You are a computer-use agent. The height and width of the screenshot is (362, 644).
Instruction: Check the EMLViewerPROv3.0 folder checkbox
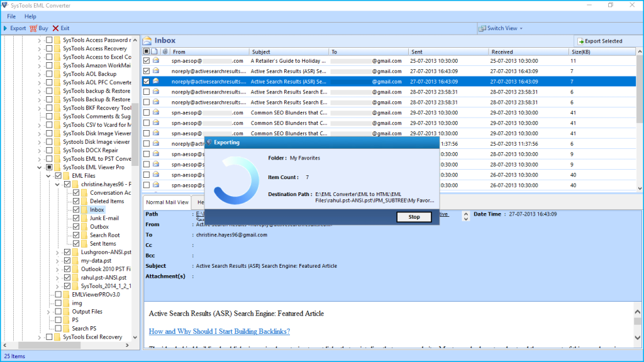[58, 295]
